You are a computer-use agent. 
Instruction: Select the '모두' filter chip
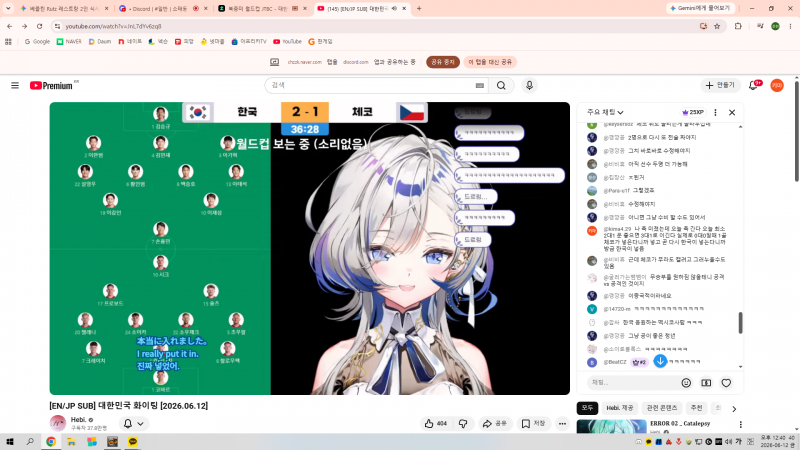pos(587,408)
